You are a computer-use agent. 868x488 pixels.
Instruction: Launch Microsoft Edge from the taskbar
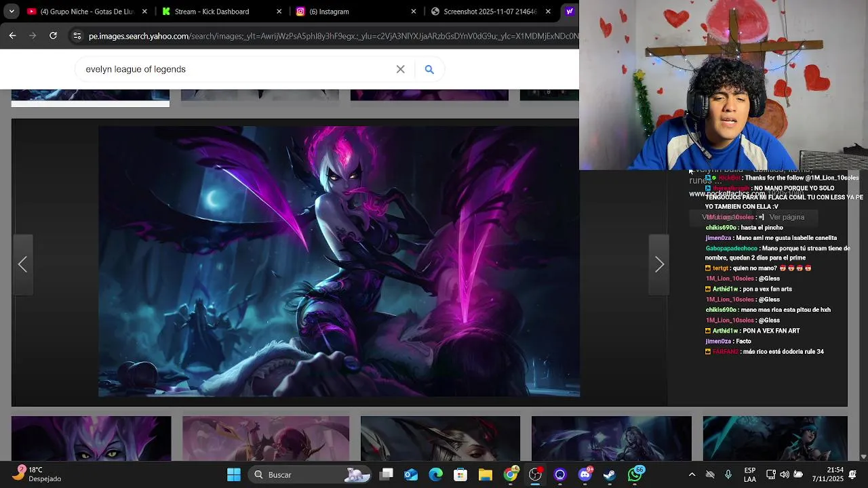[435, 474]
